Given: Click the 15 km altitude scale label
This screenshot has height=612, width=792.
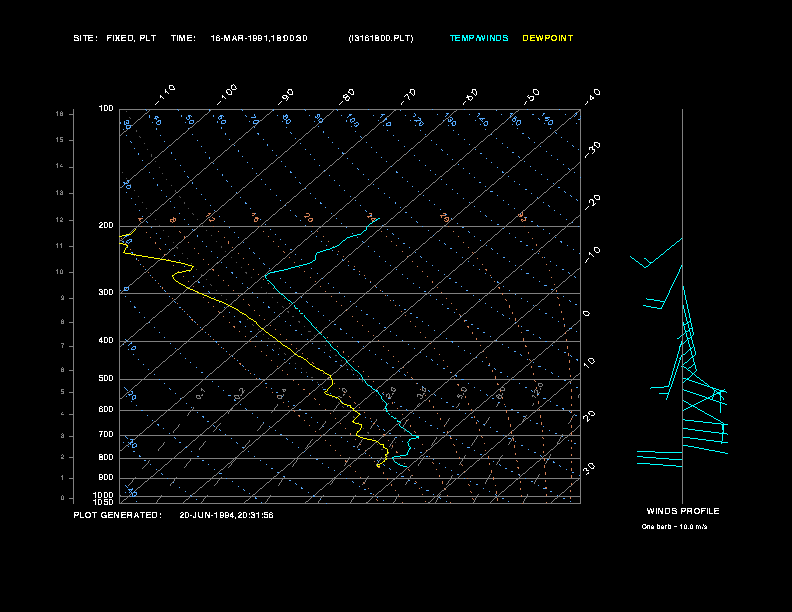Looking at the screenshot, I should (60, 140).
